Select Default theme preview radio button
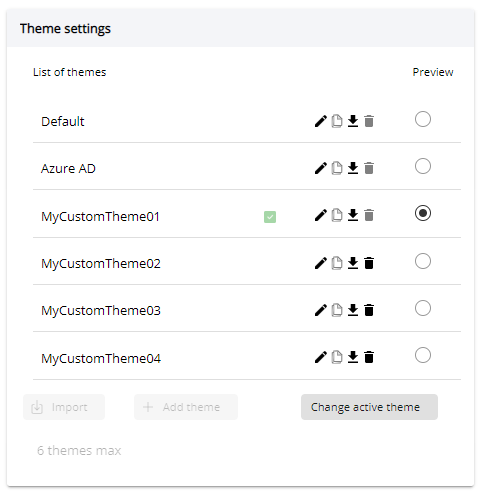This screenshot has height=495, width=479. [x=423, y=119]
